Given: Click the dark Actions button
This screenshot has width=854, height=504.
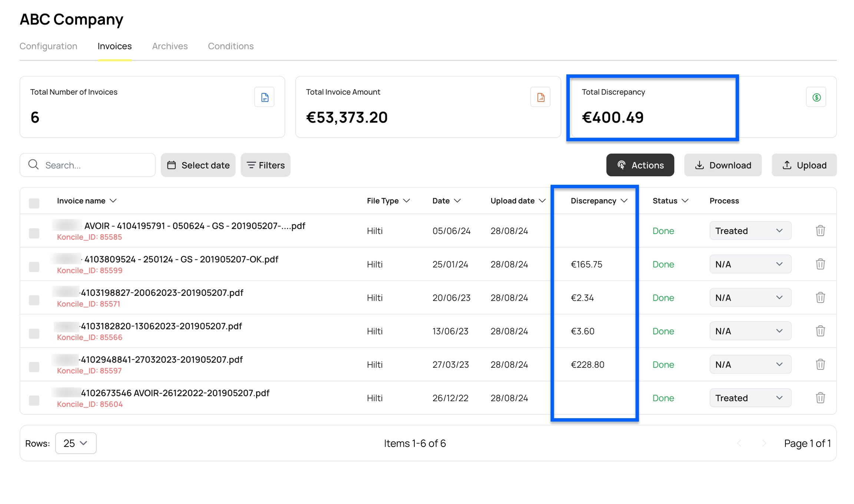Looking at the screenshot, I should click(640, 165).
